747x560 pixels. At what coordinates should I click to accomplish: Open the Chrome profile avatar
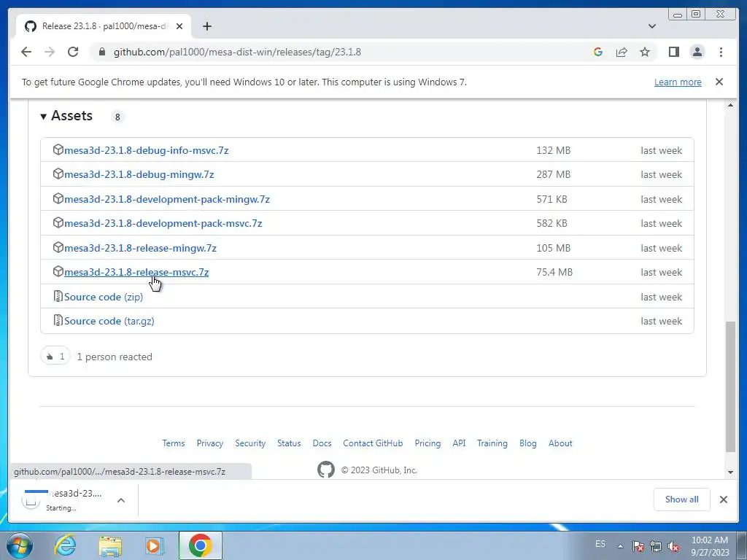click(697, 52)
